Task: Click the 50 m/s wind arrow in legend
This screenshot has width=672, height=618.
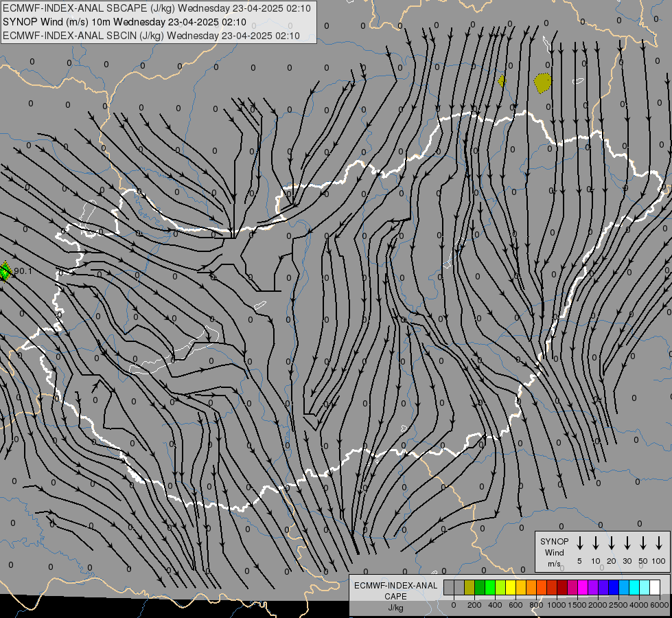Action: pos(643,543)
